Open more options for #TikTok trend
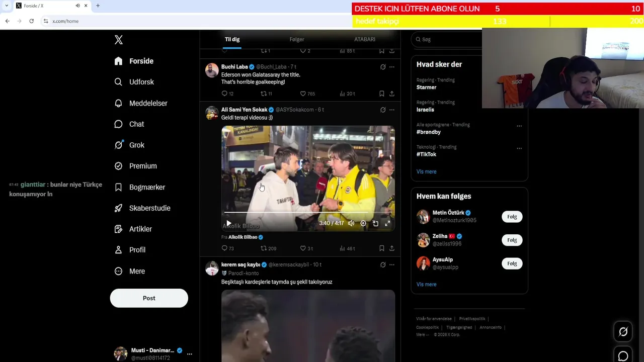The width and height of the screenshot is (644, 362). [519, 148]
